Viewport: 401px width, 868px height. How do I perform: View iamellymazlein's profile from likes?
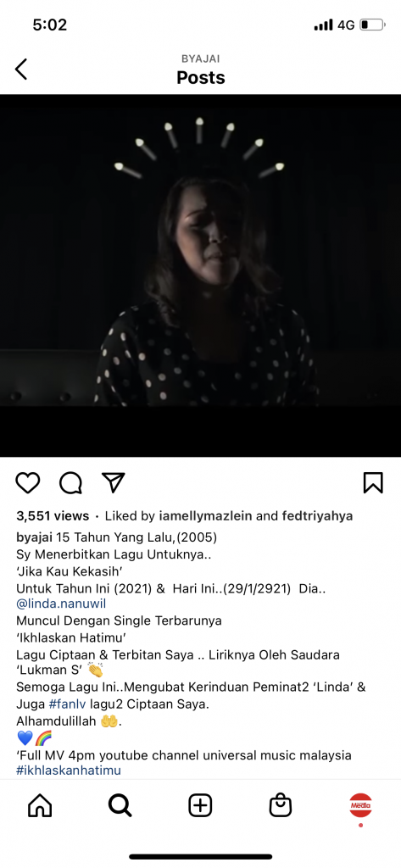(205, 516)
